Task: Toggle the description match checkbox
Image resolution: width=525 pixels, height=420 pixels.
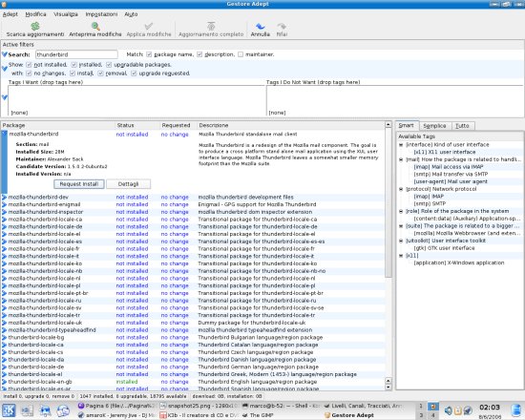Action: click(x=199, y=54)
